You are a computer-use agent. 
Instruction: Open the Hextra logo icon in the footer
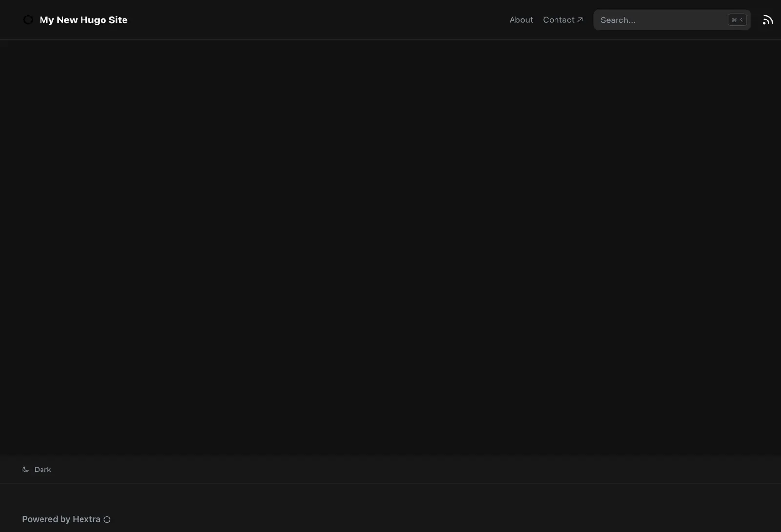(x=107, y=519)
